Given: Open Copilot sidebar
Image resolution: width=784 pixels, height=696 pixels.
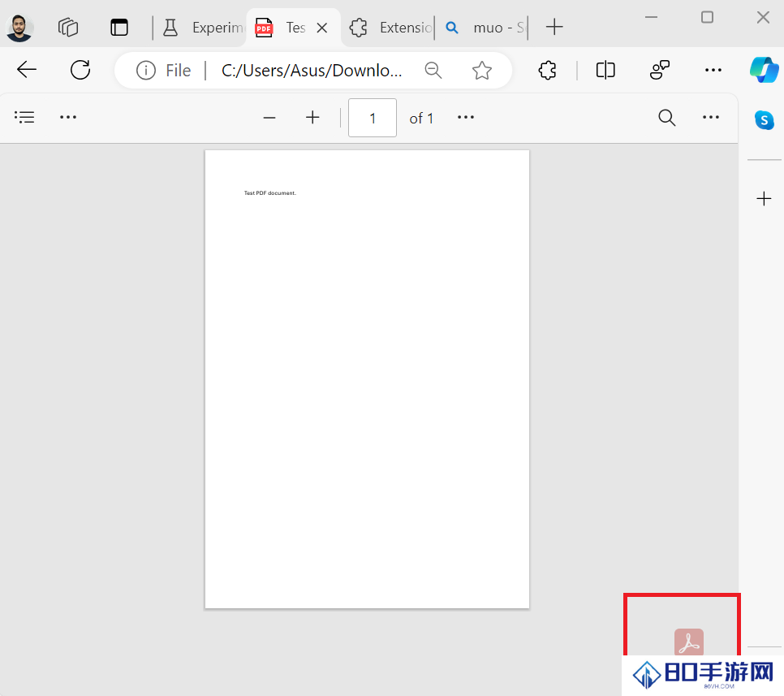Looking at the screenshot, I should click(764, 70).
